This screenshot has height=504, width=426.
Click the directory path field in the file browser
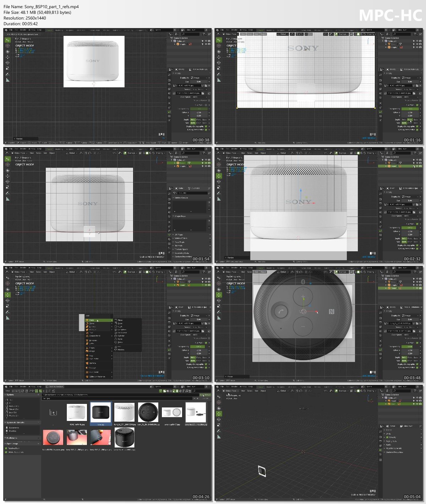[x=120, y=395]
